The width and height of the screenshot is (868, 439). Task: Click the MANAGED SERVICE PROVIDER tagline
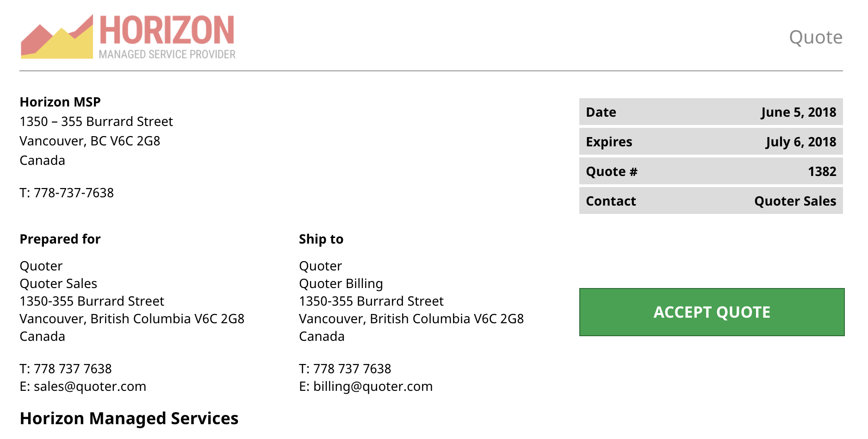pos(167,55)
